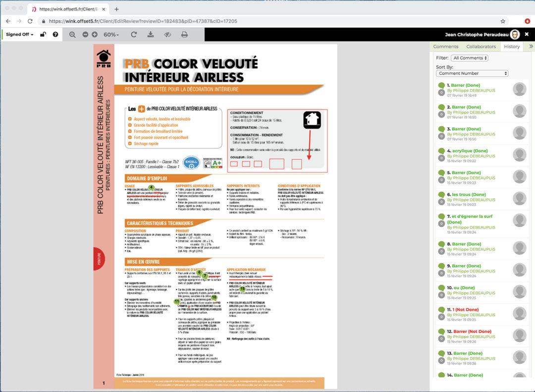Click the "CARACTÉRISTIQUES TECHNIQUES" section heading
Image resolution: width=535 pixels, height=392 pixels.
pyautogui.click(x=160, y=224)
